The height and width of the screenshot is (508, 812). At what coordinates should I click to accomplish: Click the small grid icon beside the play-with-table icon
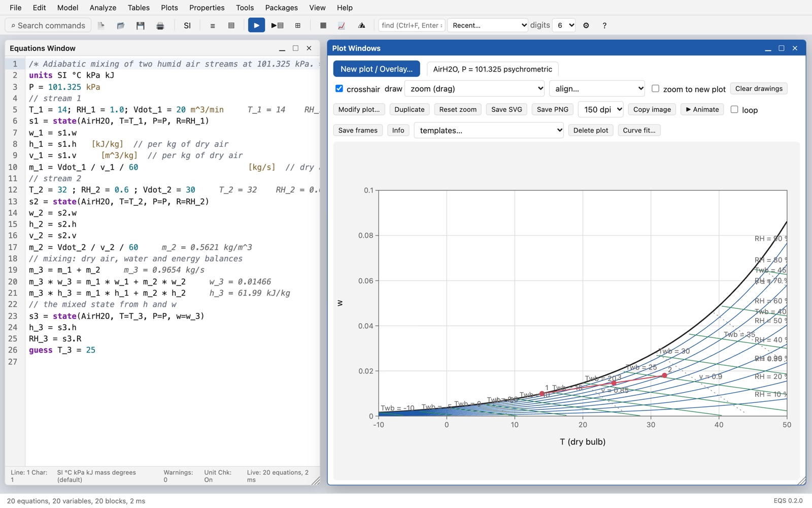[298, 25]
